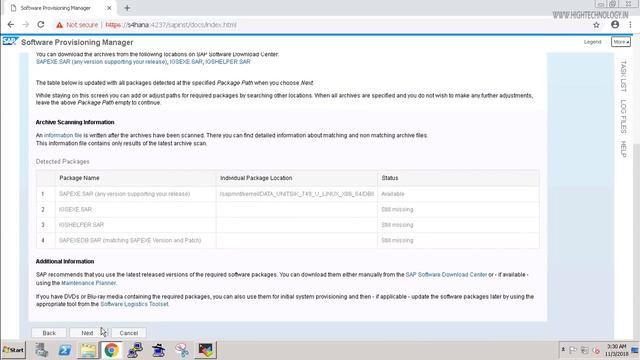Open a new browser tab

pos(127,8)
